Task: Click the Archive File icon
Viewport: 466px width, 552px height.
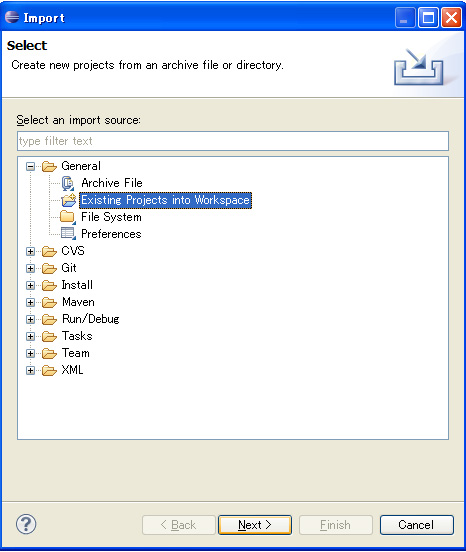Action: [68, 183]
